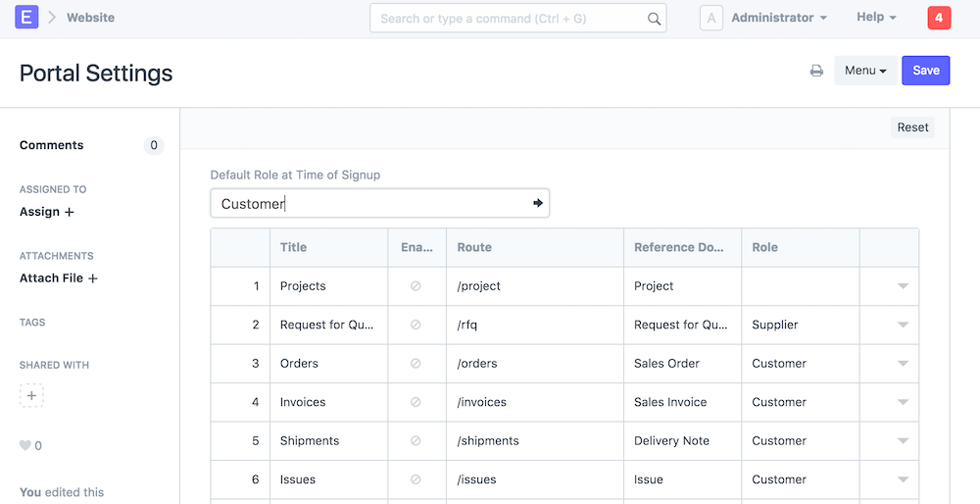The width and height of the screenshot is (980, 504).
Task: Open the Administrator user menu
Action: (x=779, y=18)
